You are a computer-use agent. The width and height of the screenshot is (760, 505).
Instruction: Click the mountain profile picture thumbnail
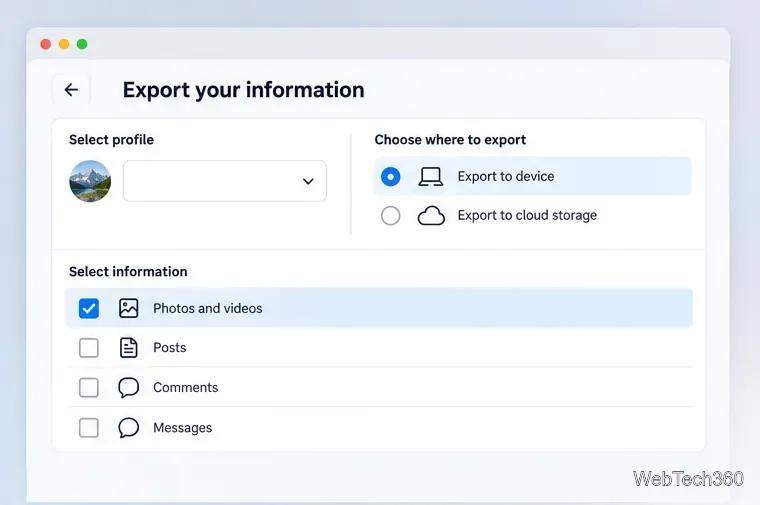[90, 181]
